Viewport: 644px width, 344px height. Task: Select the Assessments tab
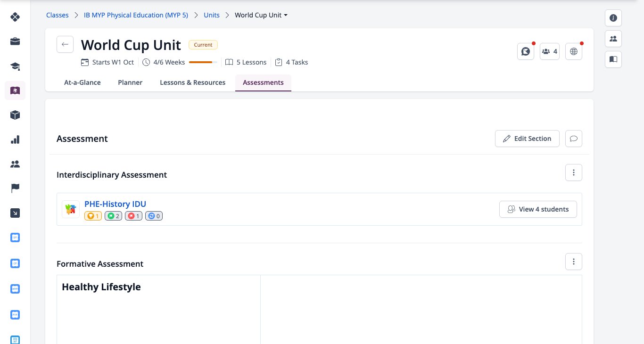click(x=263, y=82)
